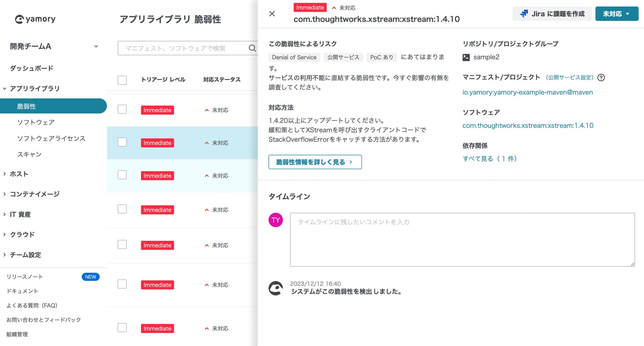Click the sample2 repository terminal icon
Screen dimensions: 644x346
click(x=466, y=57)
